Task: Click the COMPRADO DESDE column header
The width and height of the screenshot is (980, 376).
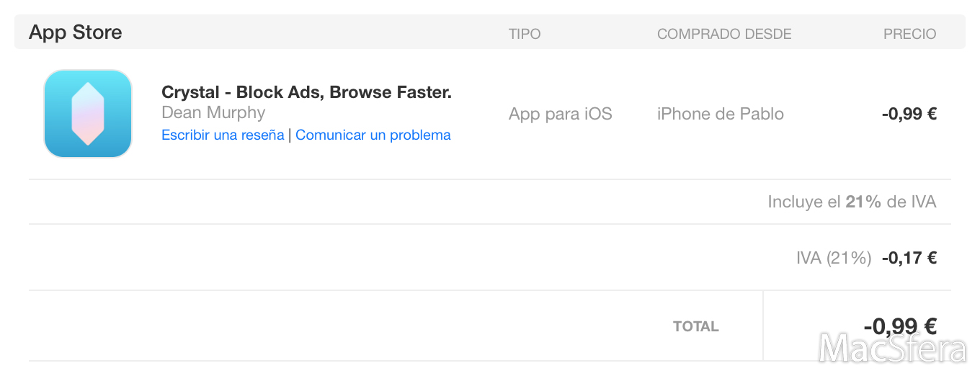Action: [x=724, y=34]
